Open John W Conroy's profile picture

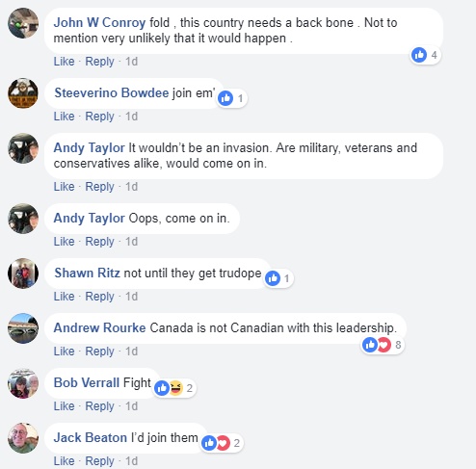tap(23, 23)
